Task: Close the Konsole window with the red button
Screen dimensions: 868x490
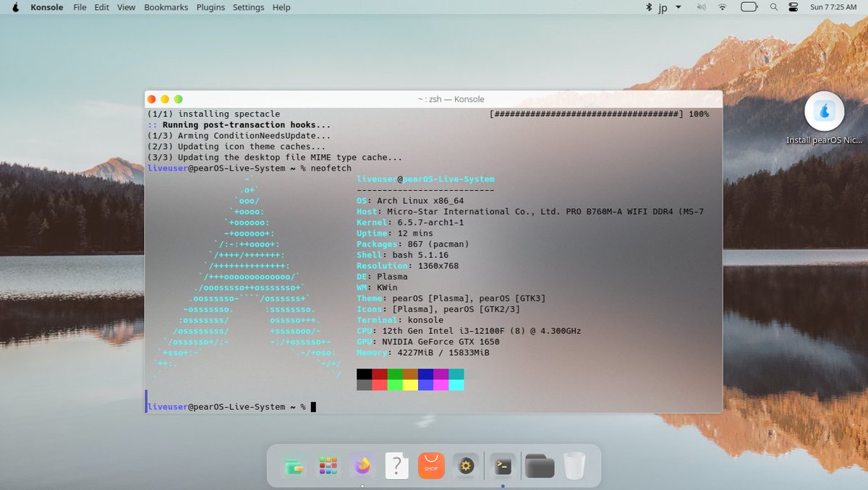Action: 152,99
